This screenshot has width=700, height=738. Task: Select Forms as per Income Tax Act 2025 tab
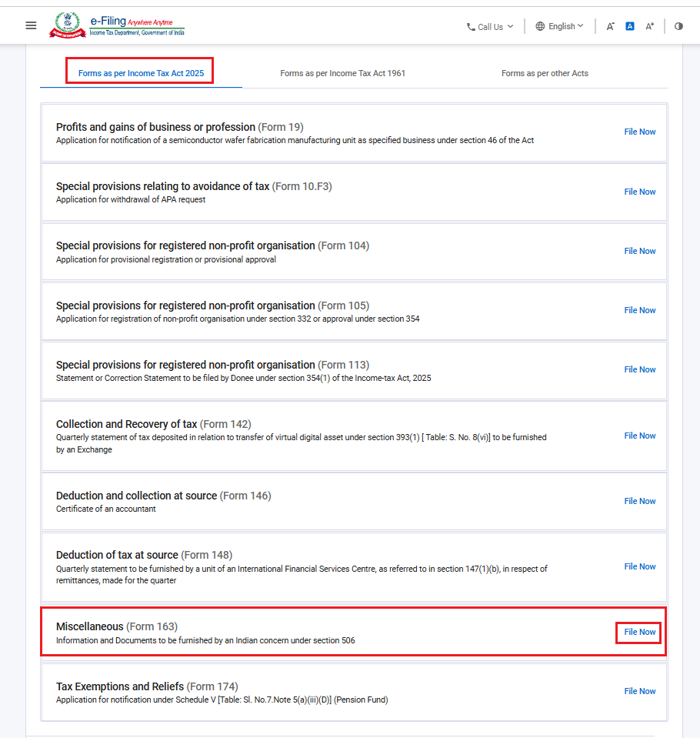pos(141,73)
